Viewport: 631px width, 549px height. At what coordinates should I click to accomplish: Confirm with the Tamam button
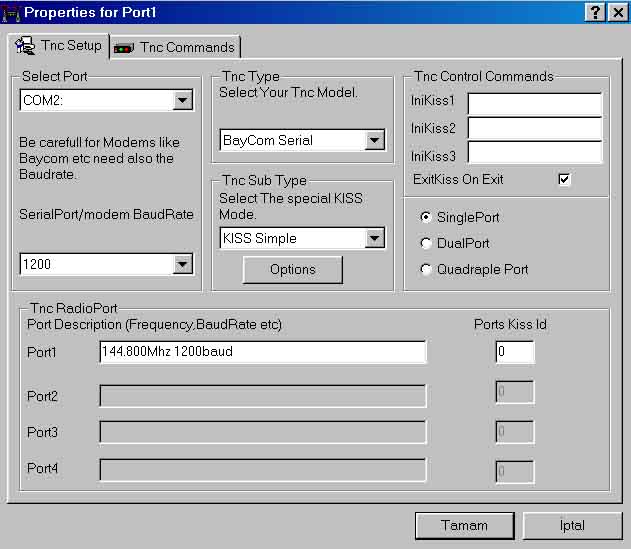pos(464,525)
